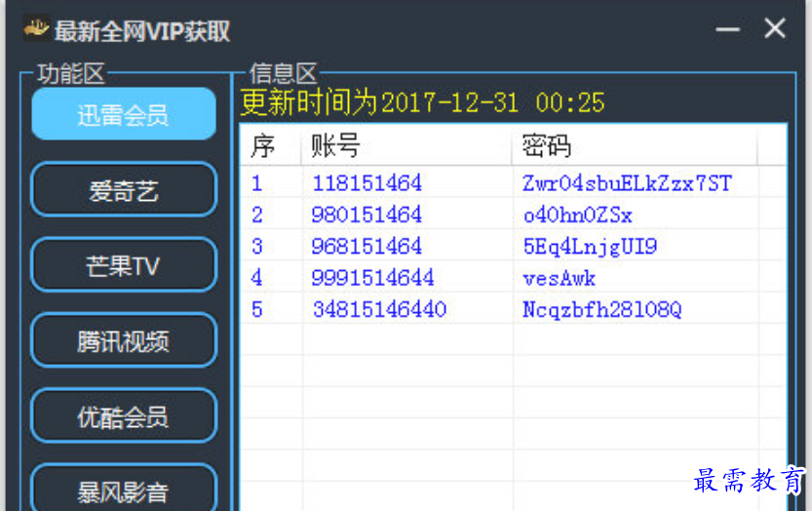The width and height of the screenshot is (812, 511).
Task: Select account 118151464
Action: click(x=367, y=183)
